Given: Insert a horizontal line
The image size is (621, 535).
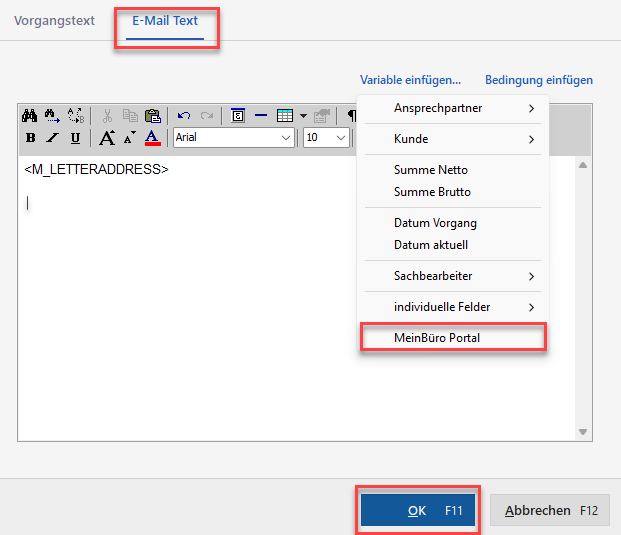Looking at the screenshot, I should point(261,115).
